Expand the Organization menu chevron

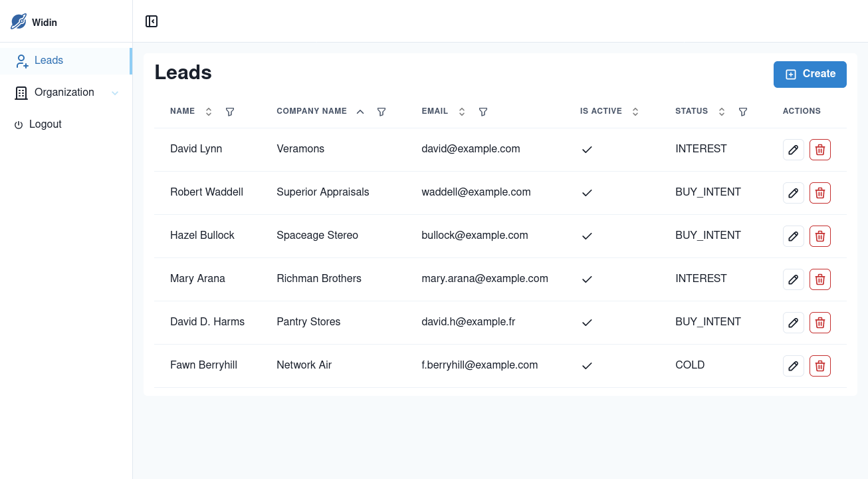click(114, 92)
